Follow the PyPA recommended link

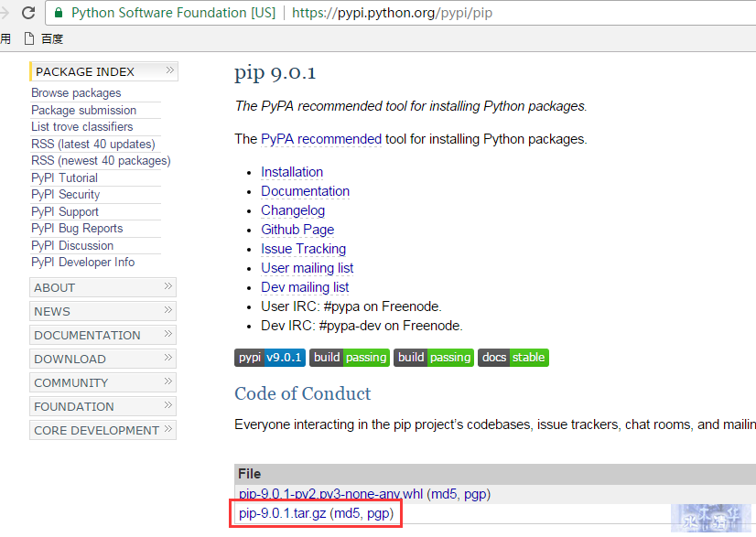coord(321,139)
